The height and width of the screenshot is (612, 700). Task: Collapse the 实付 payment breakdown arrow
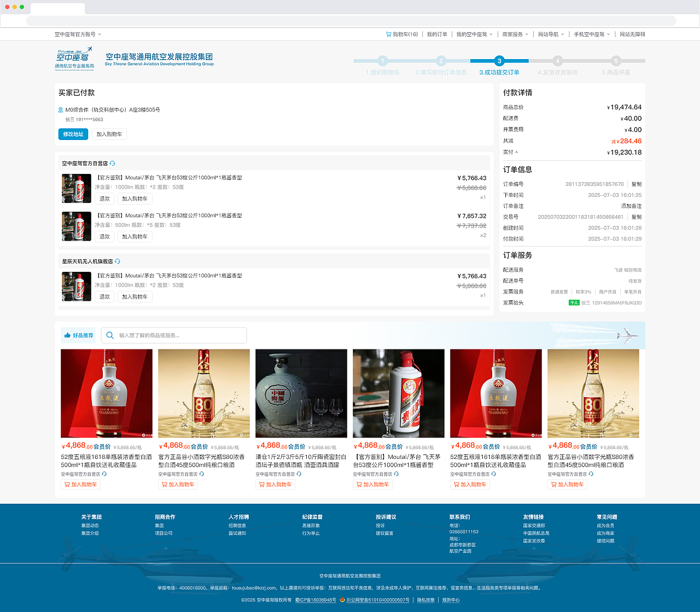point(517,152)
